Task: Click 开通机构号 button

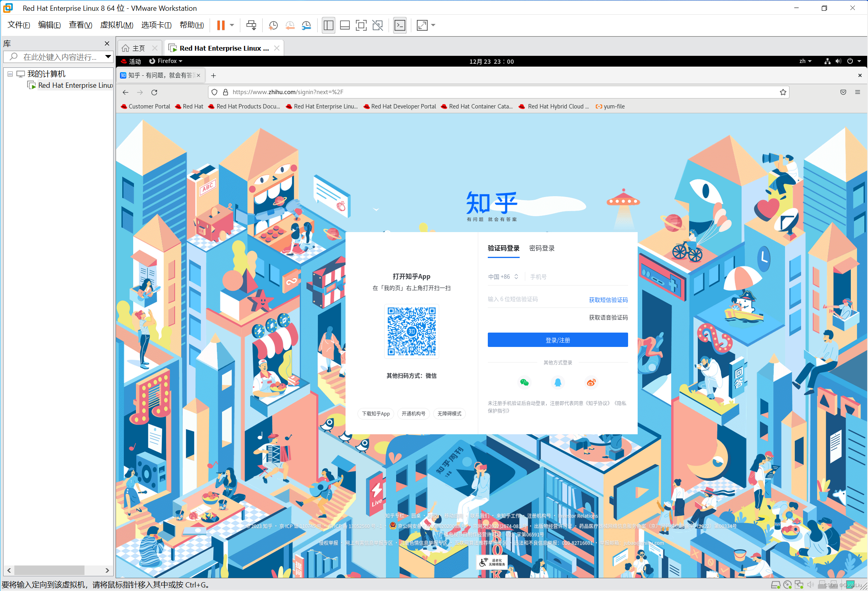Action: click(x=413, y=414)
